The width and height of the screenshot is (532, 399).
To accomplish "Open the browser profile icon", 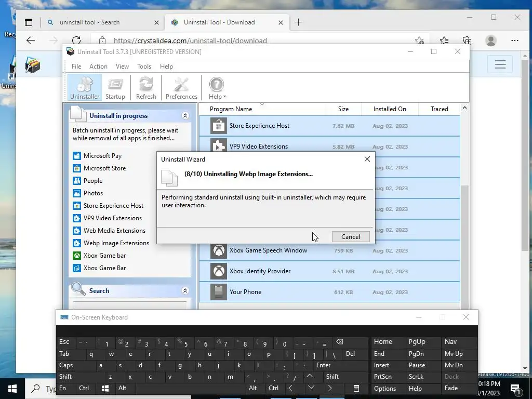I will pos(490,41).
